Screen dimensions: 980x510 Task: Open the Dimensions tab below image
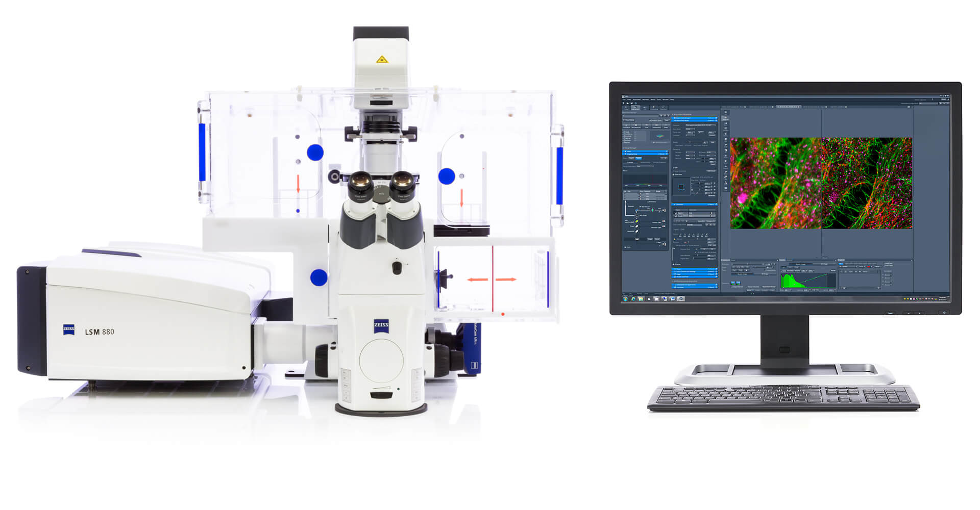point(725,260)
